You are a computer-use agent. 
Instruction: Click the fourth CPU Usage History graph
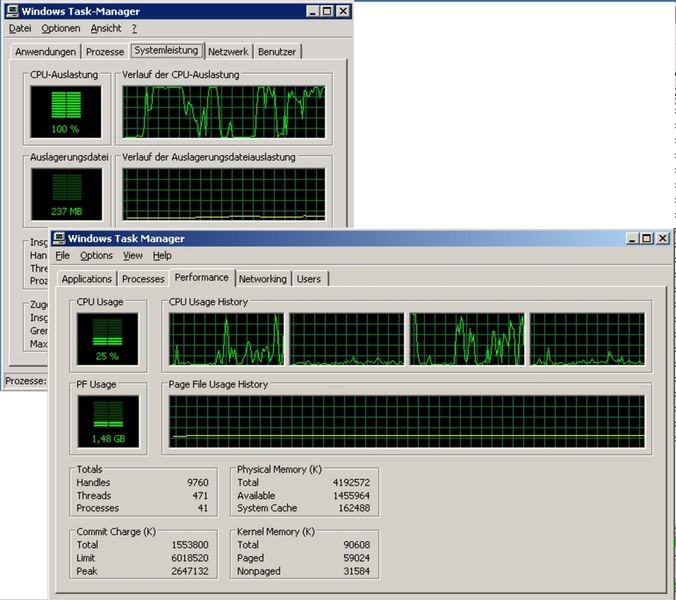pos(587,339)
